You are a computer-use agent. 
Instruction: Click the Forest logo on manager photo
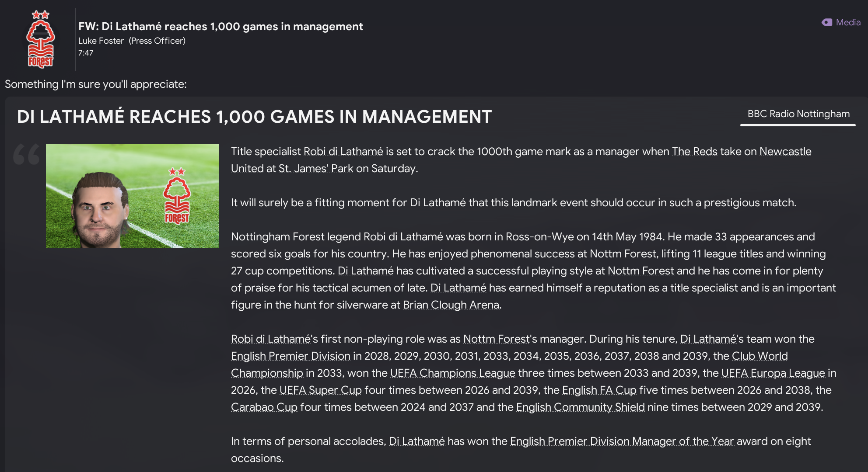coord(177,196)
